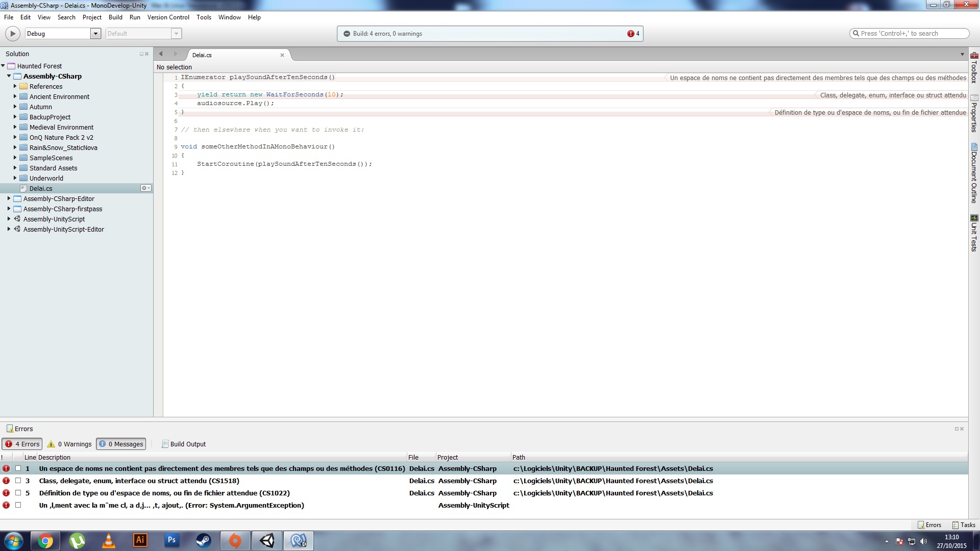Check the box for error line 3
The width and height of the screenshot is (980, 551).
tap(18, 481)
